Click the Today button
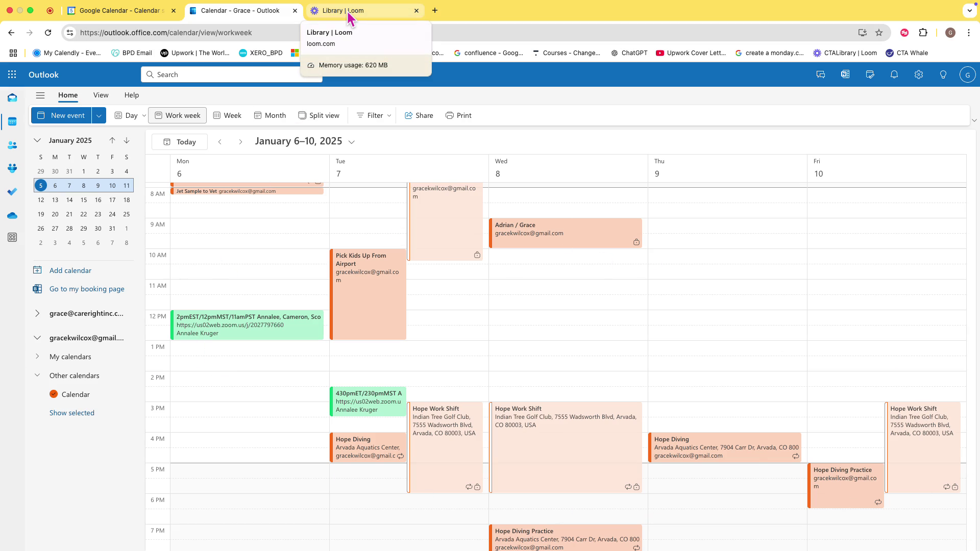This screenshot has width=980, height=551. pyautogui.click(x=180, y=142)
